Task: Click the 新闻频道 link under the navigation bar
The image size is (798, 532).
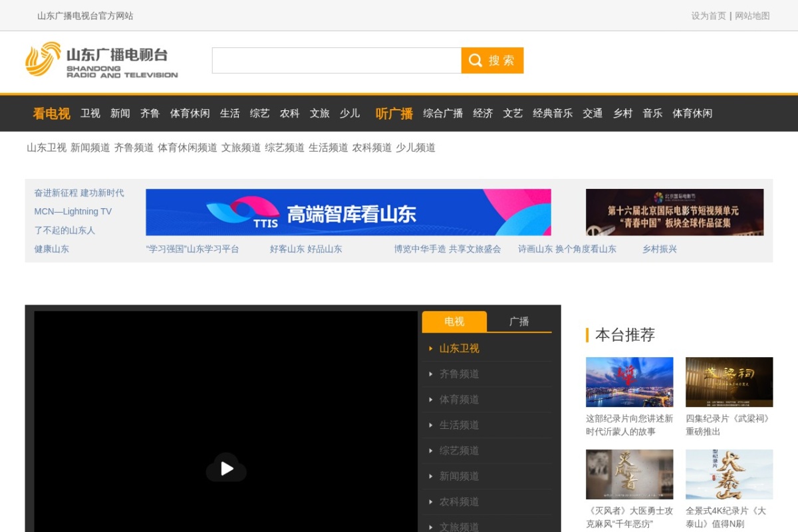Action: (x=90, y=148)
